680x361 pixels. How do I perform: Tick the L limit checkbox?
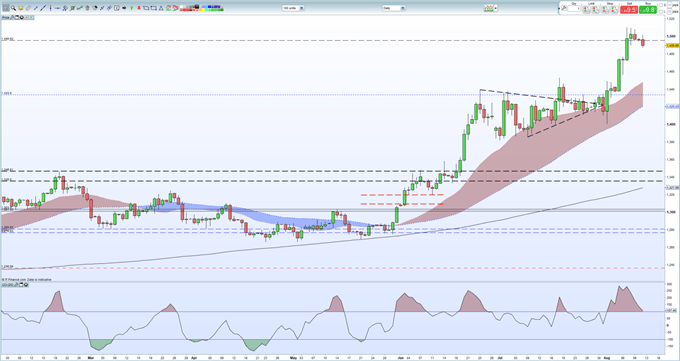pyautogui.click(x=661, y=12)
